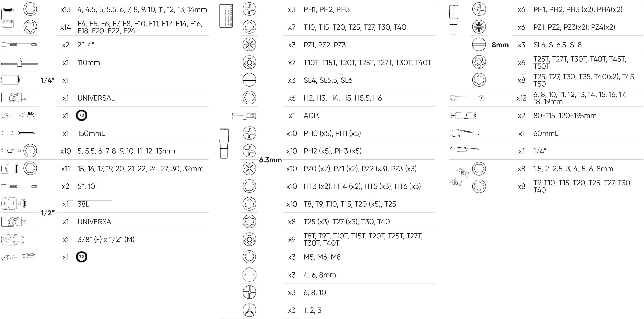The height and width of the screenshot is (319, 644).
Task: Select the hex icon beside H2, H3, H4
Action: 249,98
